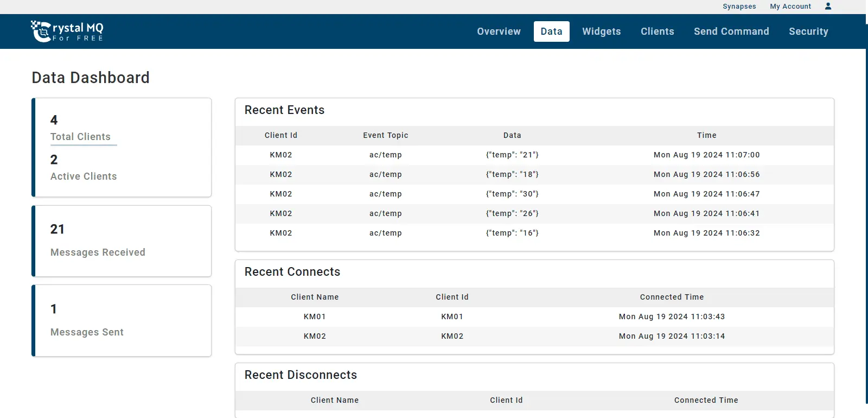Click the 11:06:32 event timestamp
Screen dimensions: 868x418
click(707, 233)
